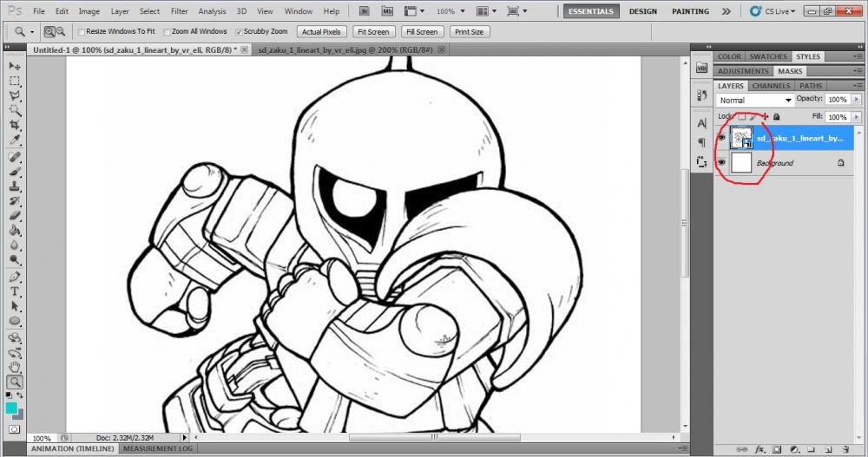Uncheck the Scrubby Zoom checkbox

[240, 31]
